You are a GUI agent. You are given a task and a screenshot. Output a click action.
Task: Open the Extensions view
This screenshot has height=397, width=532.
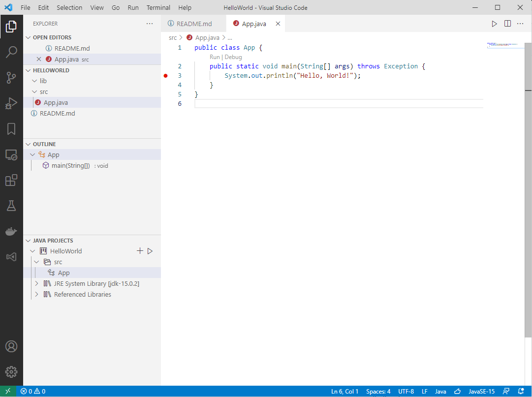tap(11, 180)
